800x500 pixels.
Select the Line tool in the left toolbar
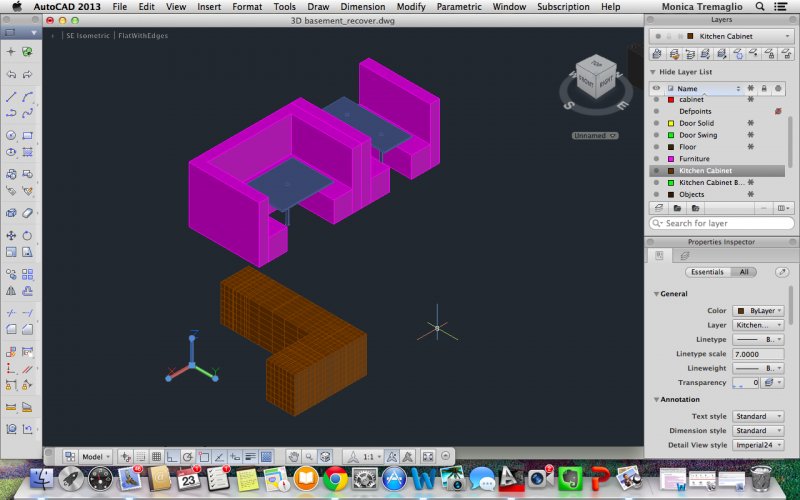[11, 97]
